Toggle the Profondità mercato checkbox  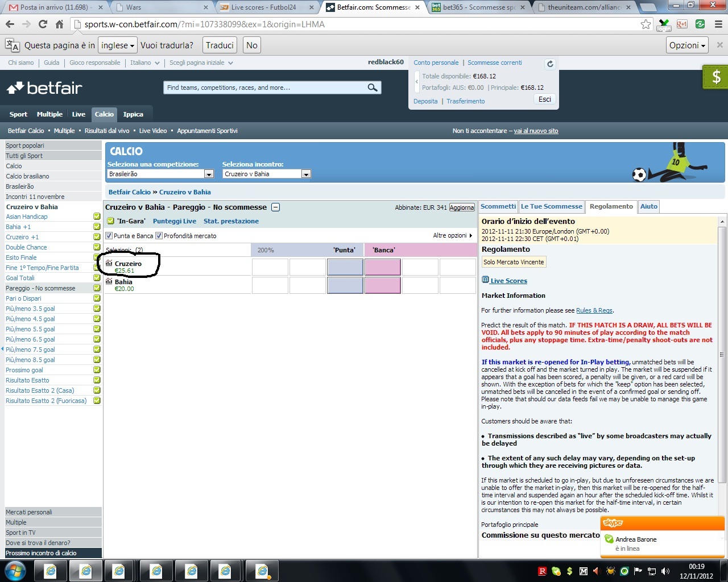tap(159, 236)
